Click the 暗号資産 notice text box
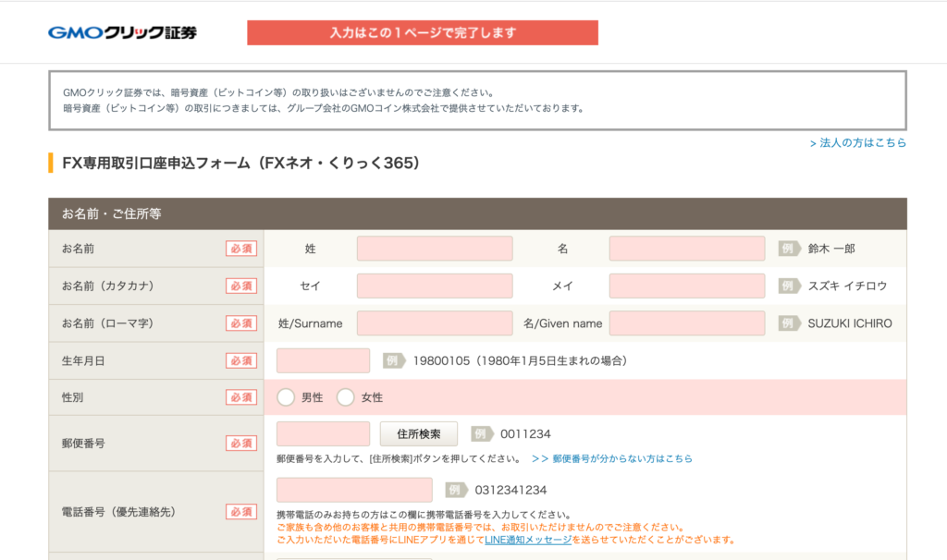947x560 pixels. [478, 100]
